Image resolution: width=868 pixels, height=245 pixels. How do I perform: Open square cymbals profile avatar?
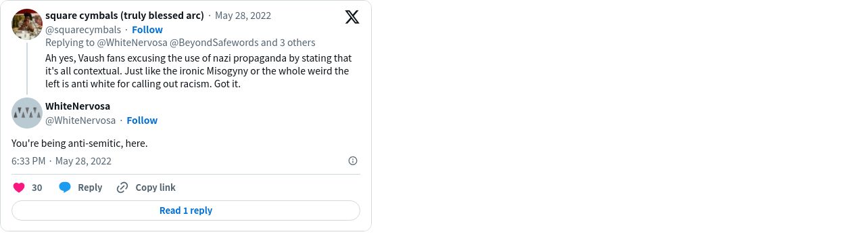tap(27, 24)
